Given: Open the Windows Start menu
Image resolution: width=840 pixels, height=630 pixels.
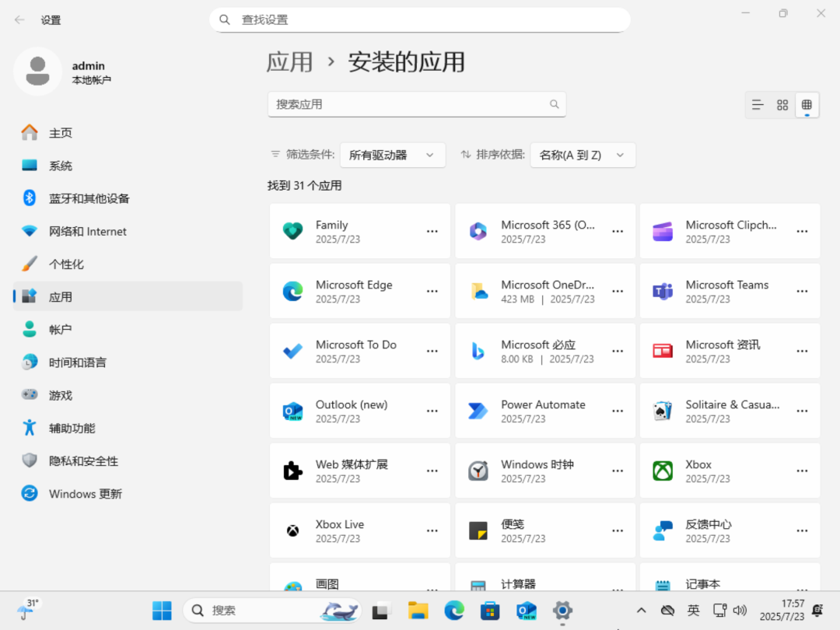Looking at the screenshot, I should (x=162, y=611).
